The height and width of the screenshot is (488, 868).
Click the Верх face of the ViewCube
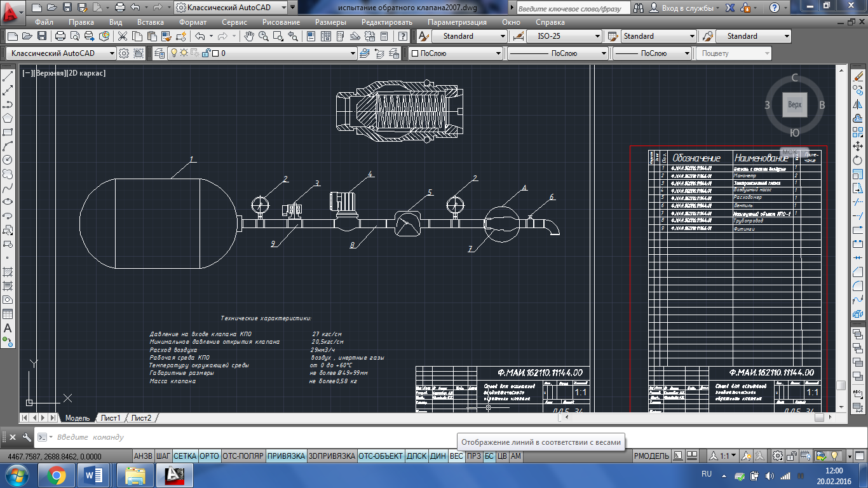794,105
